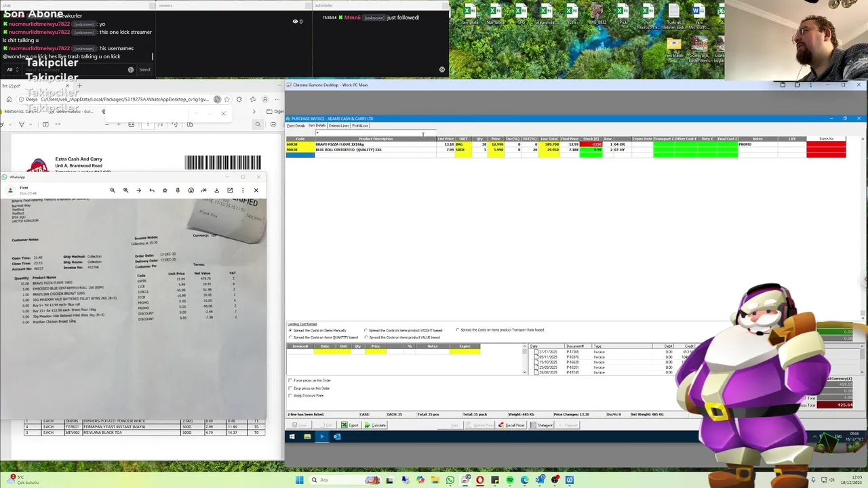Open WhatsApp viewer more options menu
The image size is (868, 488).
pos(243,190)
